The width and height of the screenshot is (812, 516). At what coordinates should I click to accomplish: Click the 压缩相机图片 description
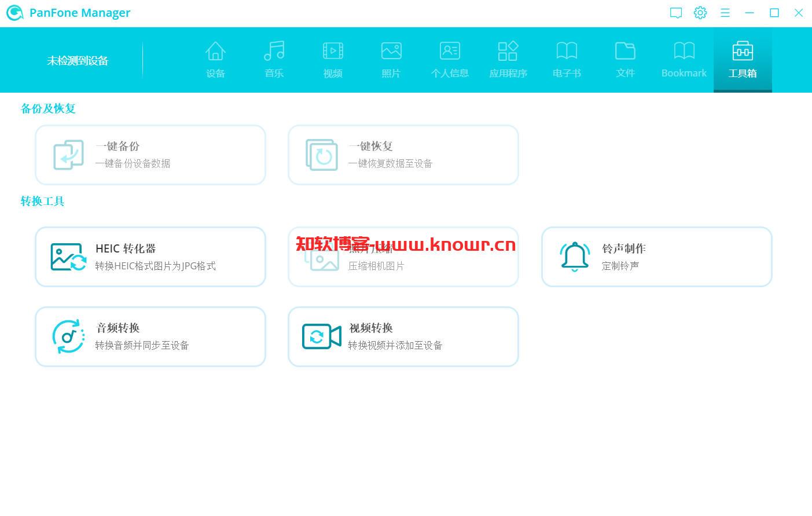pos(376,266)
